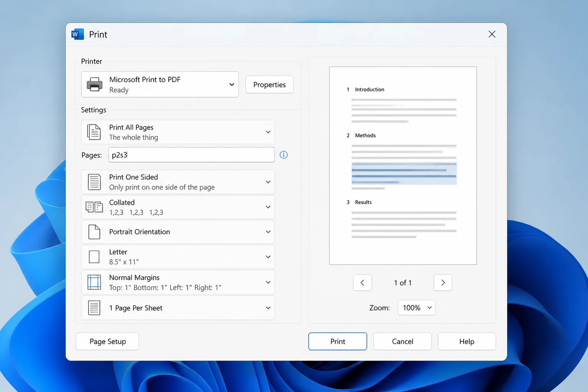Open the printer selection dropdown

(x=160, y=84)
